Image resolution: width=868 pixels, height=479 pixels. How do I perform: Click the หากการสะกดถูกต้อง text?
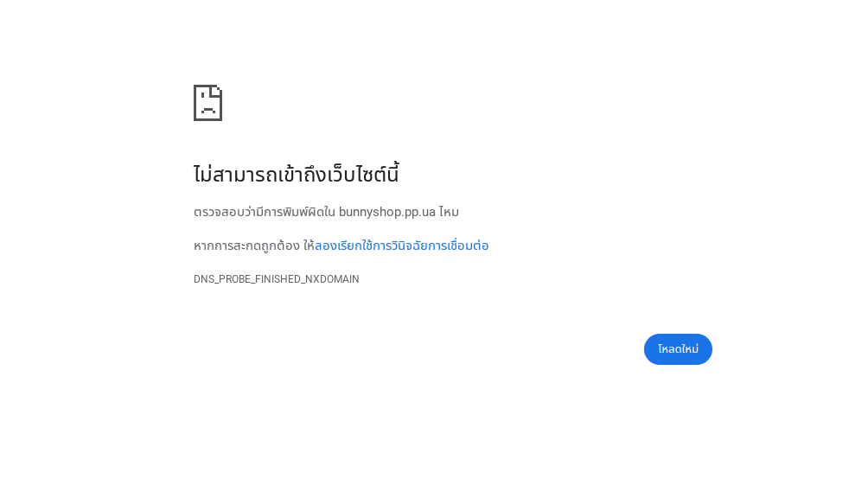246,246
